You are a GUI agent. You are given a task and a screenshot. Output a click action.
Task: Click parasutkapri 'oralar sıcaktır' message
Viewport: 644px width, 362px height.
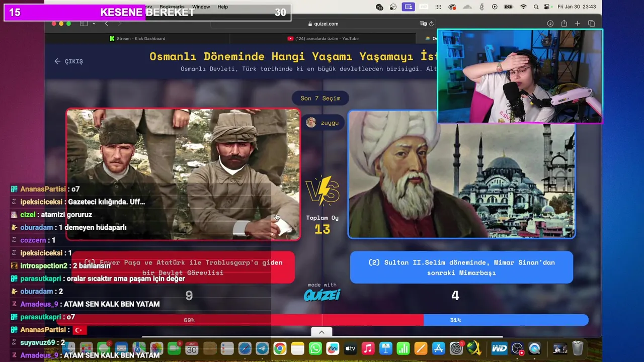pyautogui.click(x=98, y=279)
